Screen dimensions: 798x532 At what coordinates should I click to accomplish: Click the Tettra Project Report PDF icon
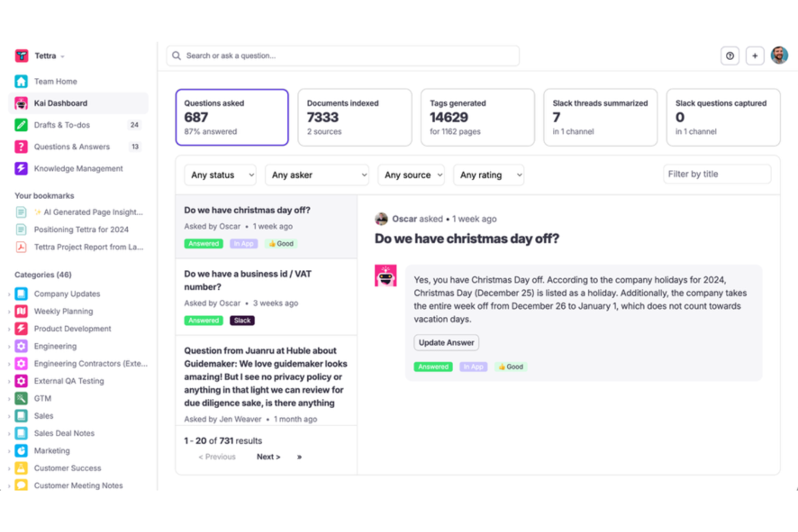(x=20, y=247)
